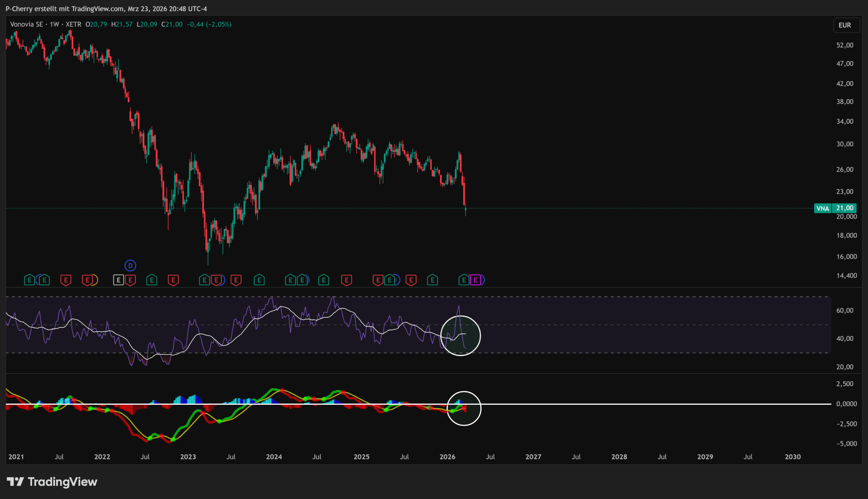Open the TradingView logo link
Image resolution: width=868 pixels, height=499 pixels.
click(52, 482)
